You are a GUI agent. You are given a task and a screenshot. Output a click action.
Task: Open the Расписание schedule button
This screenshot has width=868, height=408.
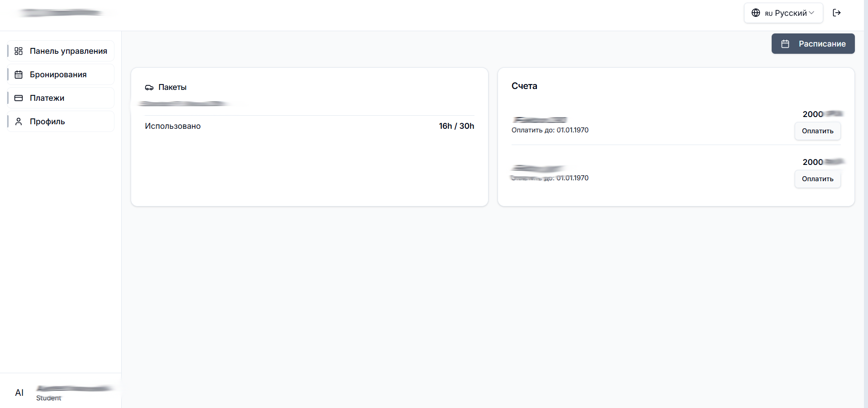(x=813, y=44)
